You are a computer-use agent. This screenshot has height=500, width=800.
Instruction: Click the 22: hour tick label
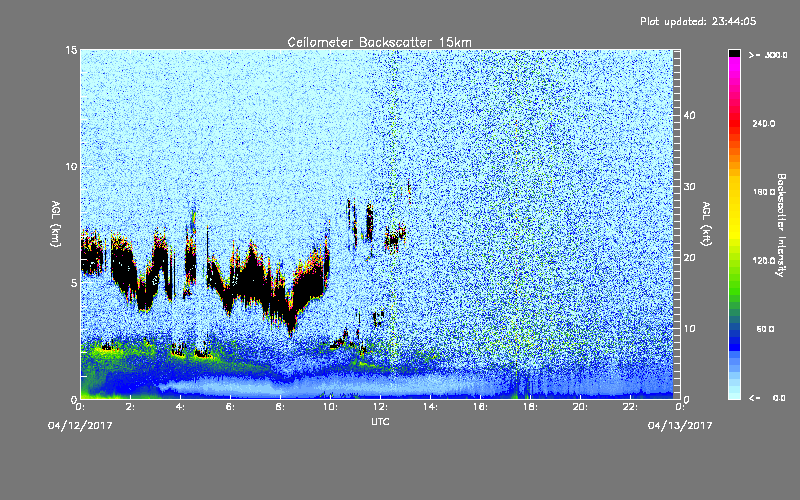tap(631, 407)
